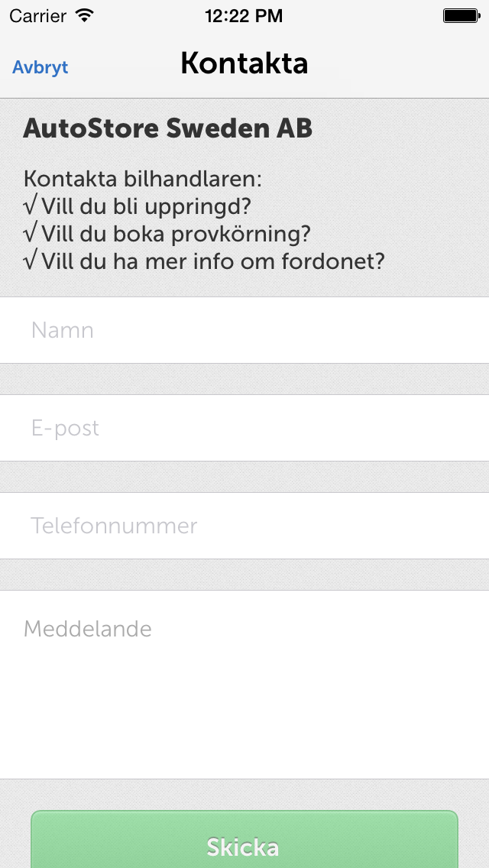This screenshot has height=868, width=489.
Task: Focus the Namn input field
Action: click(244, 330)
